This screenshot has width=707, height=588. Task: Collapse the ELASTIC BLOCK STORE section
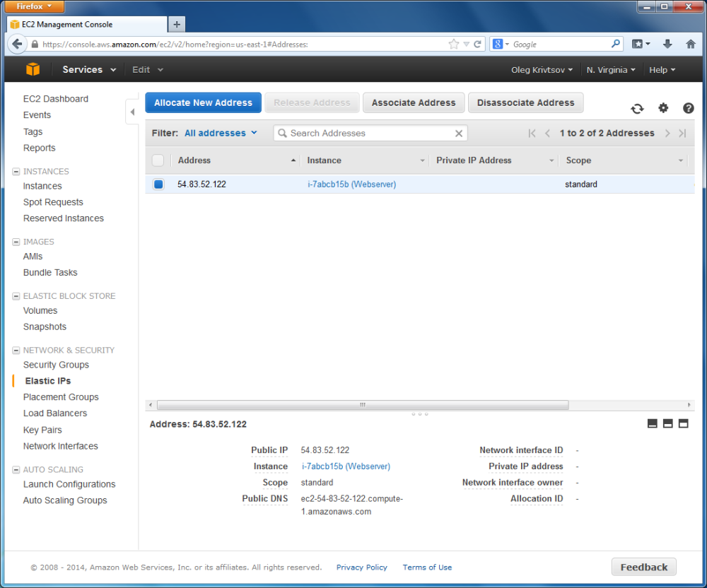coord(16,296)
